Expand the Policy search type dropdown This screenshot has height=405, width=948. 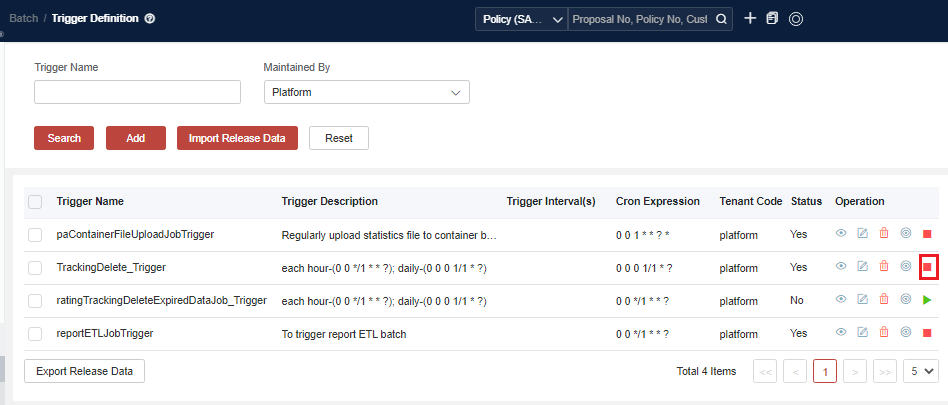(520, 19)
